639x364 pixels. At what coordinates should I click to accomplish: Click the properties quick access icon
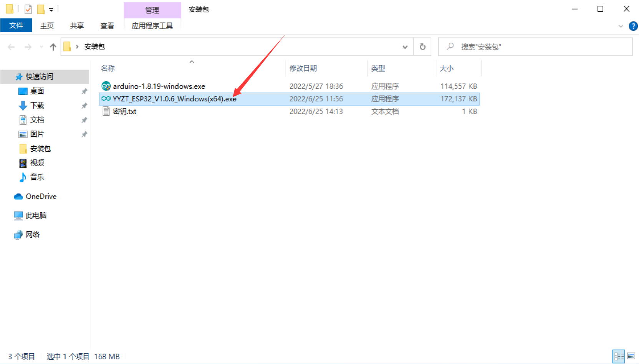click(x=28, y=9)
